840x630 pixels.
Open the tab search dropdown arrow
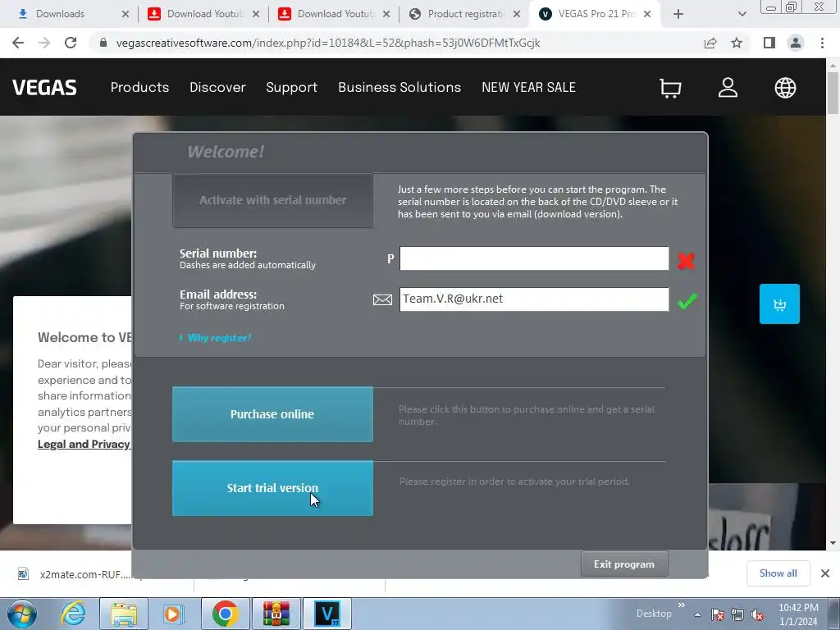click(x=742, y=15)
